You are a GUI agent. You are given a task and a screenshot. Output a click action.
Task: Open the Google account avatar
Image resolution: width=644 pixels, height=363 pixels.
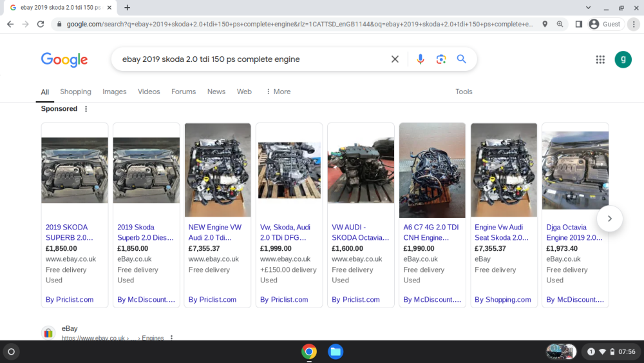623,59
